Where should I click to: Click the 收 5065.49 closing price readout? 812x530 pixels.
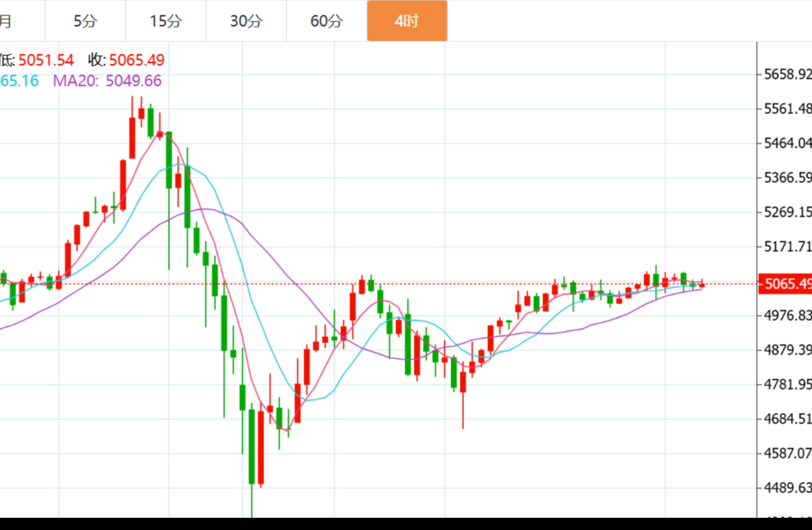click(126, 60)
